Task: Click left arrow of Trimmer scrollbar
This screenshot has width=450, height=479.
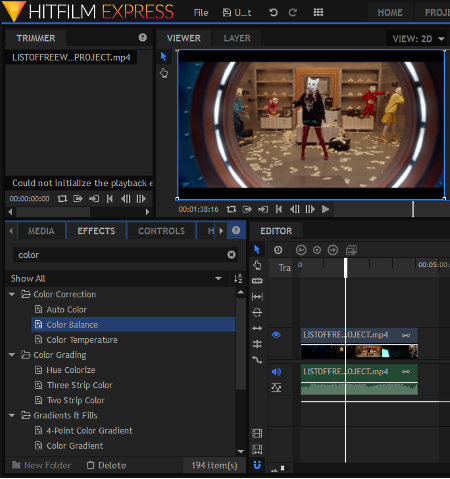Action: (10, 212)
